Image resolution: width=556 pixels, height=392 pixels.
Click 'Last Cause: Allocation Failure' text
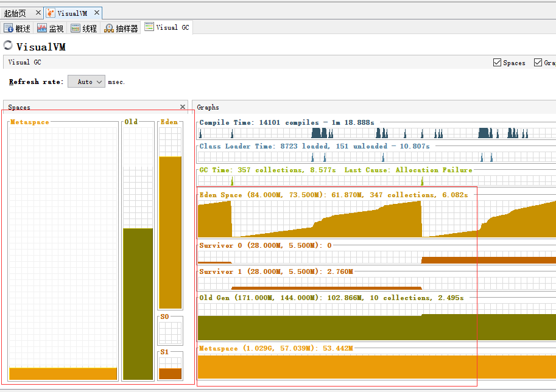click(x=408, y=170)
